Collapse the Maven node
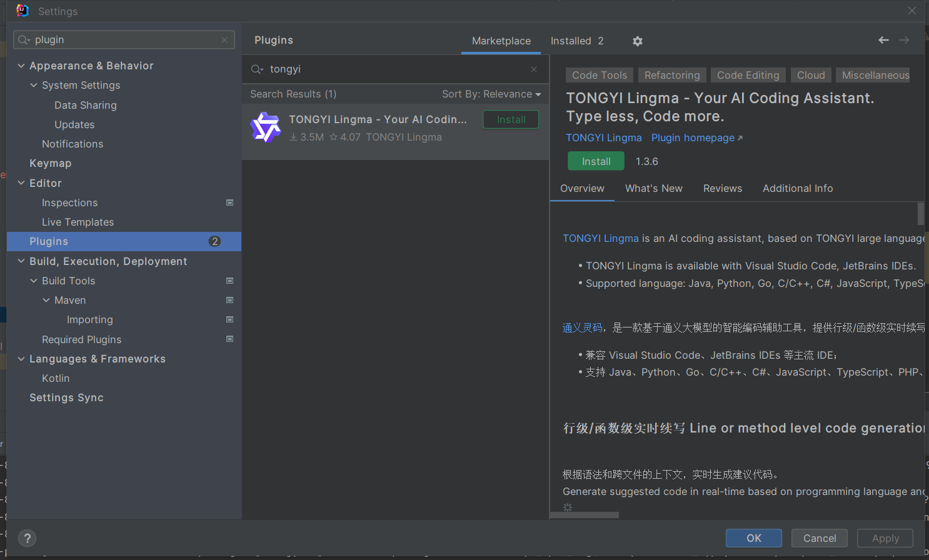 point(46,300)
